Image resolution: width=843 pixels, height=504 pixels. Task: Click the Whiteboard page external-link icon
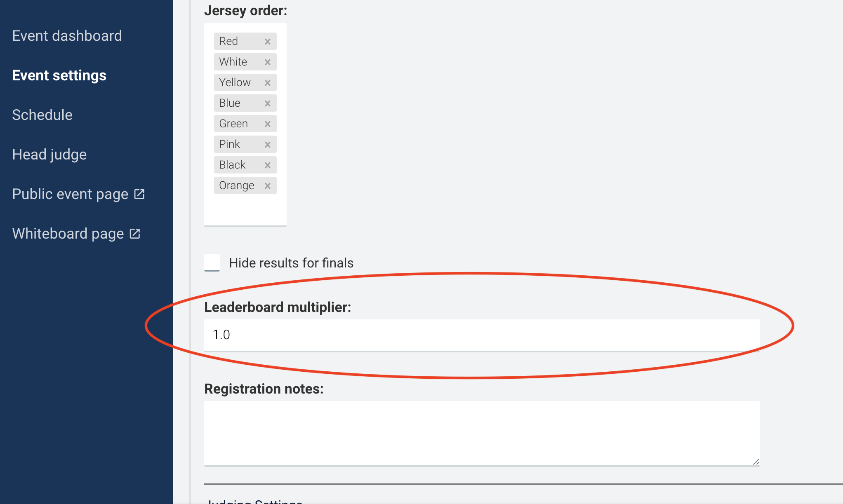(x=135, y=233)
